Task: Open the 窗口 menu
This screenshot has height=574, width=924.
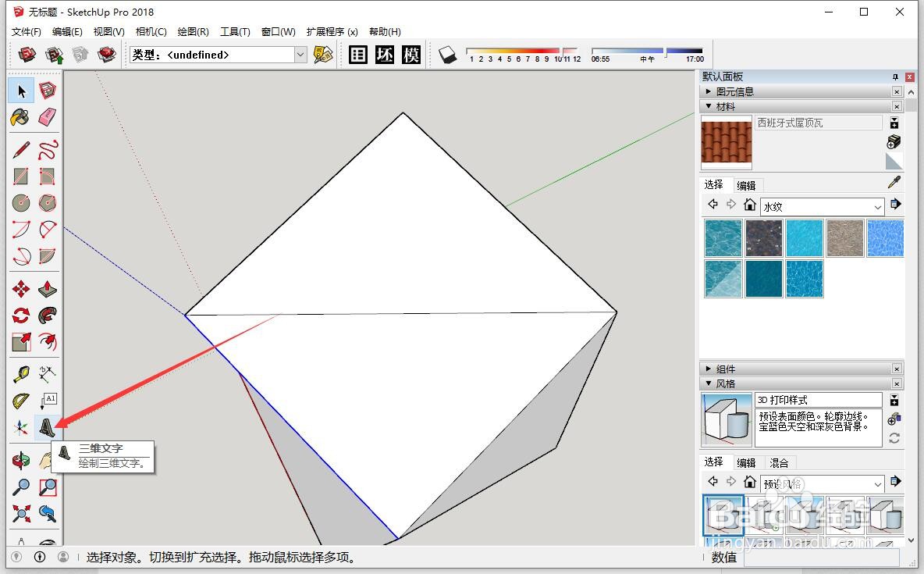Action: point(276,32)
